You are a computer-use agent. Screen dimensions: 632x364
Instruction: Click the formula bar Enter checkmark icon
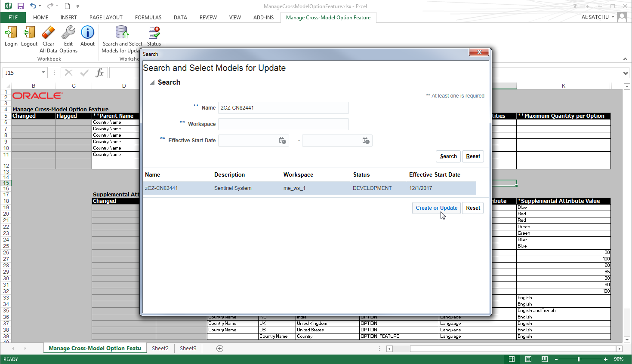84,73
